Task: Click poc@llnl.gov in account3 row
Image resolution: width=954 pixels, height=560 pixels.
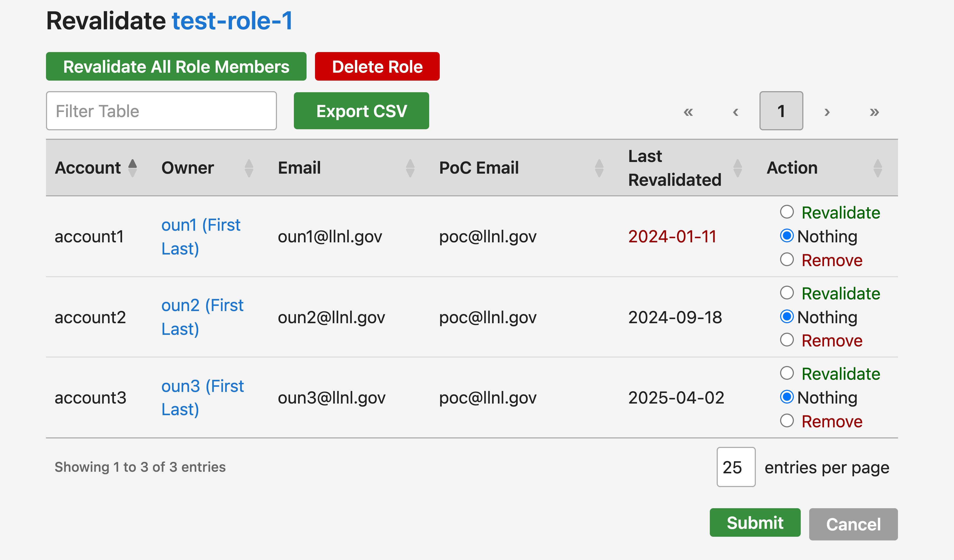Action: (x=488, y=397)
